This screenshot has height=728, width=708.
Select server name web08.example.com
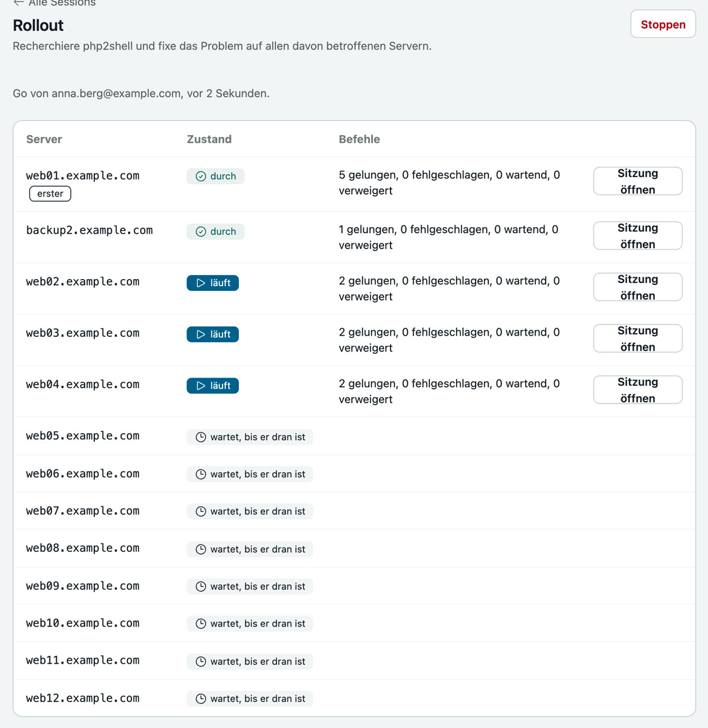coord(83,548)
